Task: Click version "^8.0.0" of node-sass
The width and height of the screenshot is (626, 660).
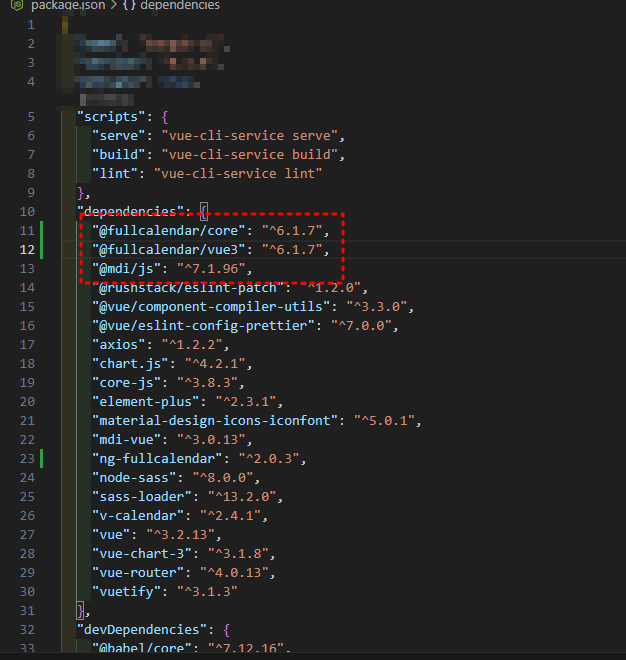Action: point(223,477)
